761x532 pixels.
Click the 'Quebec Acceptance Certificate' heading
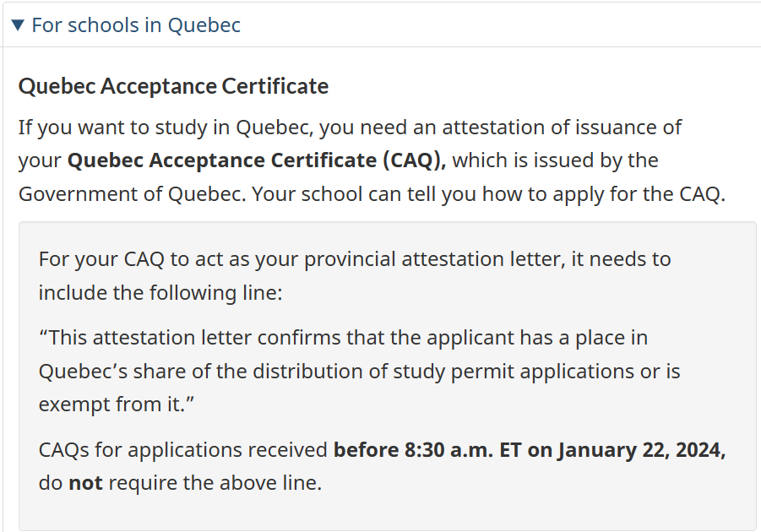[x=173, y=86]
